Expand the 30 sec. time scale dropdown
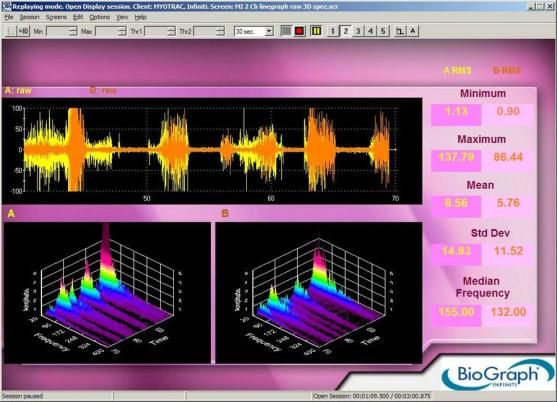Viewport: 557px width, 402px height. tap(269, 31)
